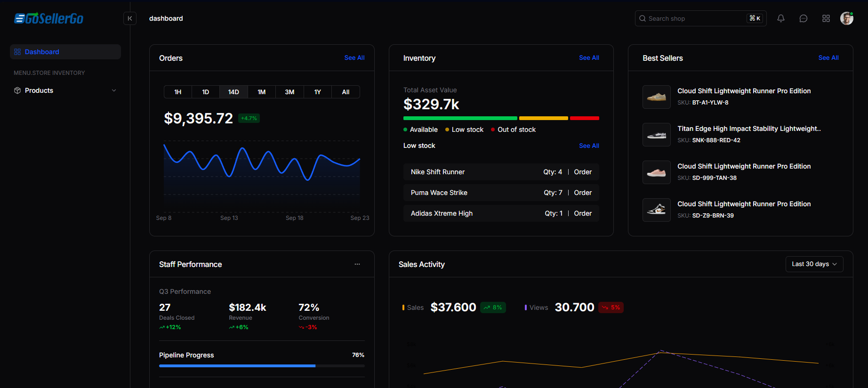The width and height of the screenshot is (868, 388).
Task: Click the Search shop input field
Action: 696,18
